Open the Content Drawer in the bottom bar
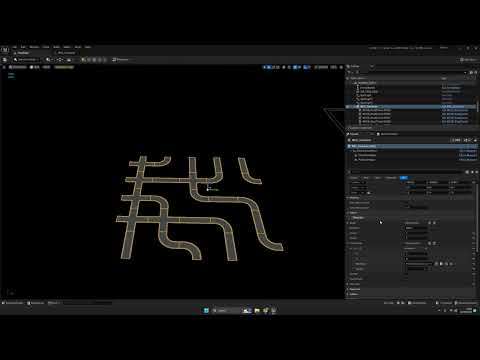 click(13, 303)
